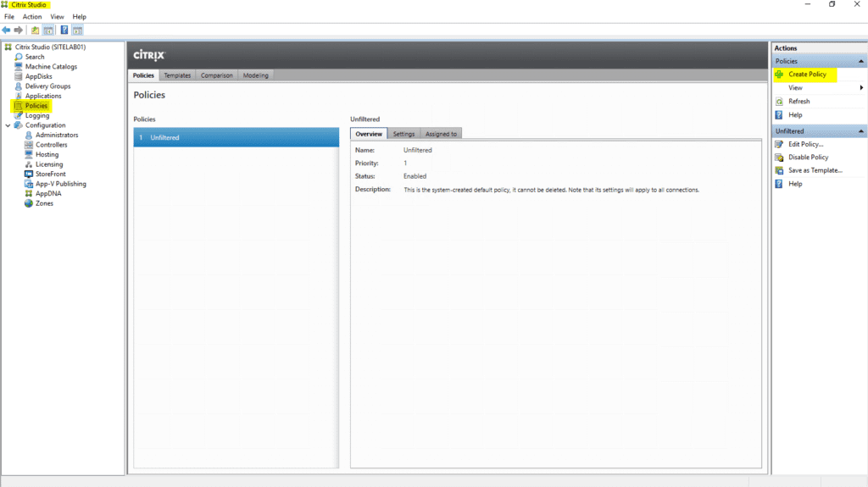Click the green Create Policy plus icon

pos(779,75)
